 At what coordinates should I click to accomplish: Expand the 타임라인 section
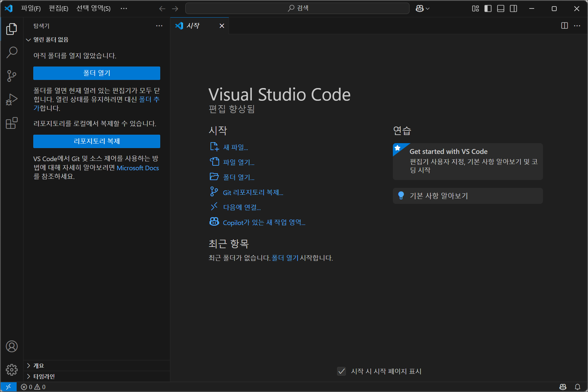pyautogui.click(x=97, y=376)
